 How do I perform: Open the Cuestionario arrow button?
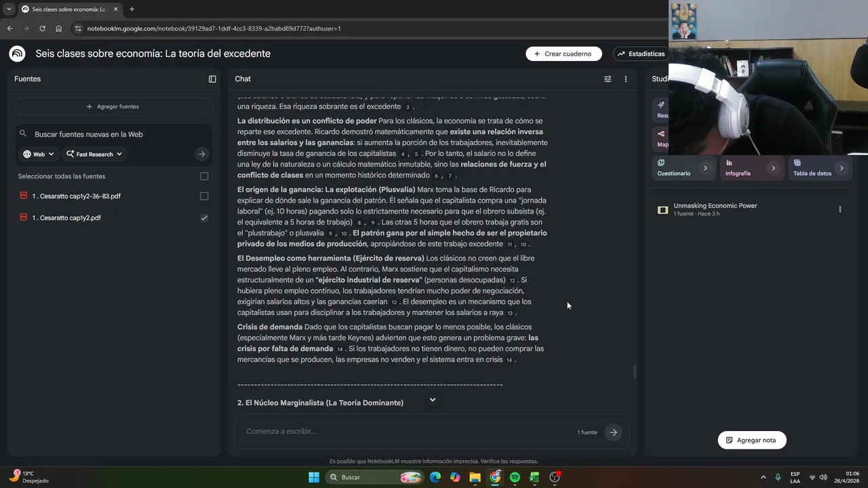[x=705, y=168]
